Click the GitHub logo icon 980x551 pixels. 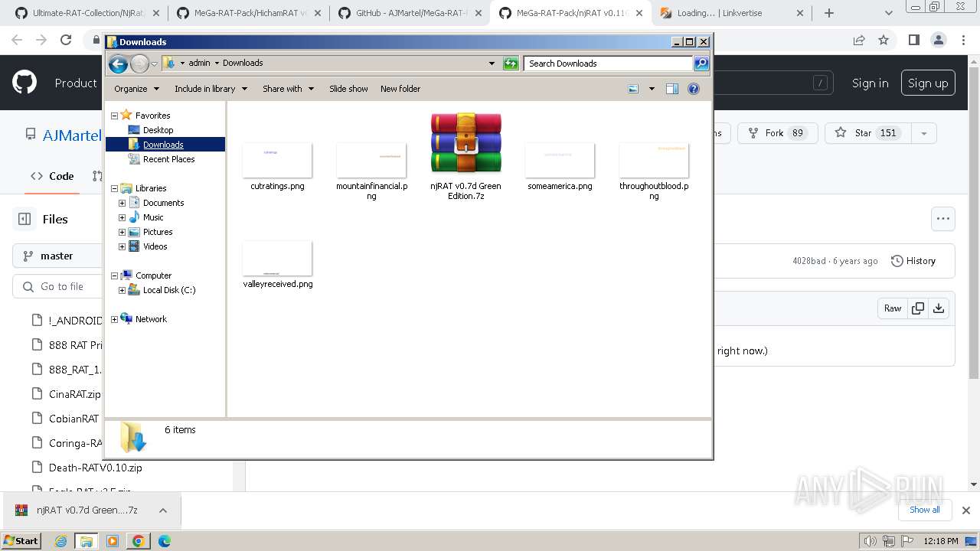coord(24,83)
